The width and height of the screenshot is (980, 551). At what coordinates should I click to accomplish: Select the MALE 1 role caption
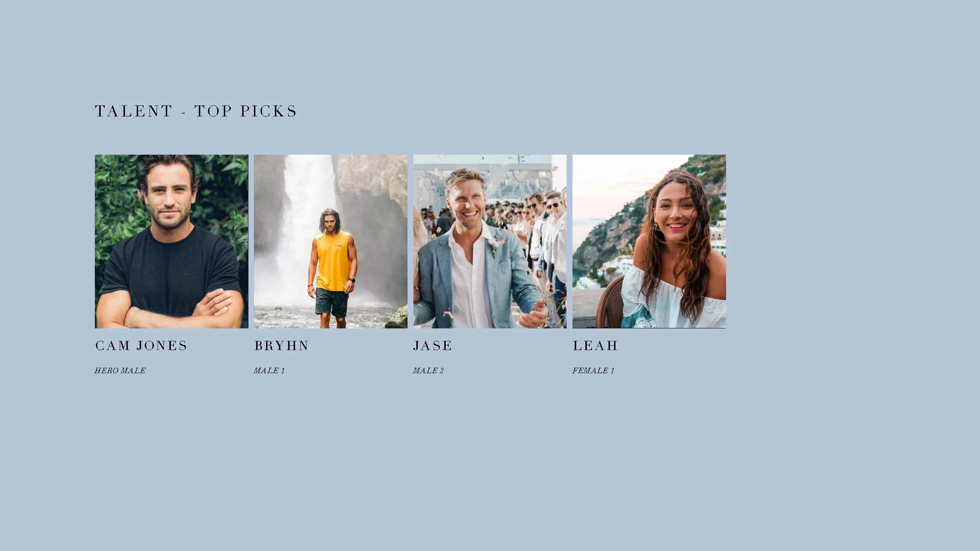click(269, 370)
